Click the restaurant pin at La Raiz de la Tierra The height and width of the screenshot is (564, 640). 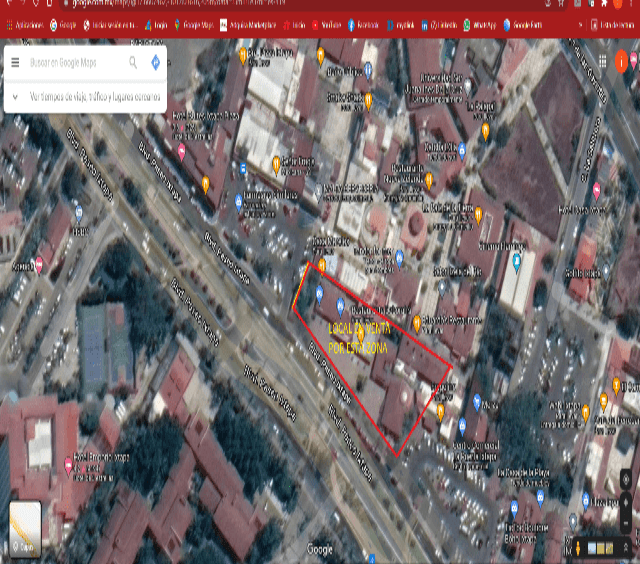(x=478, y=215)
